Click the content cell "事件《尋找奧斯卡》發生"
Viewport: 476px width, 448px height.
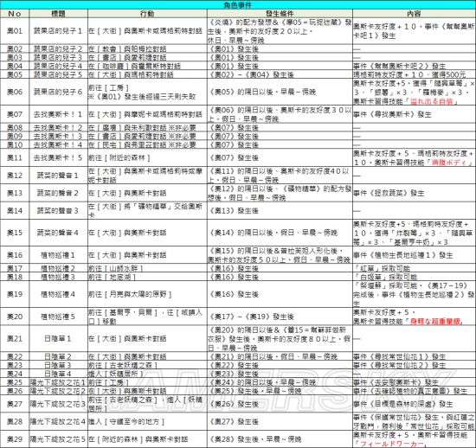pos(414,114)
